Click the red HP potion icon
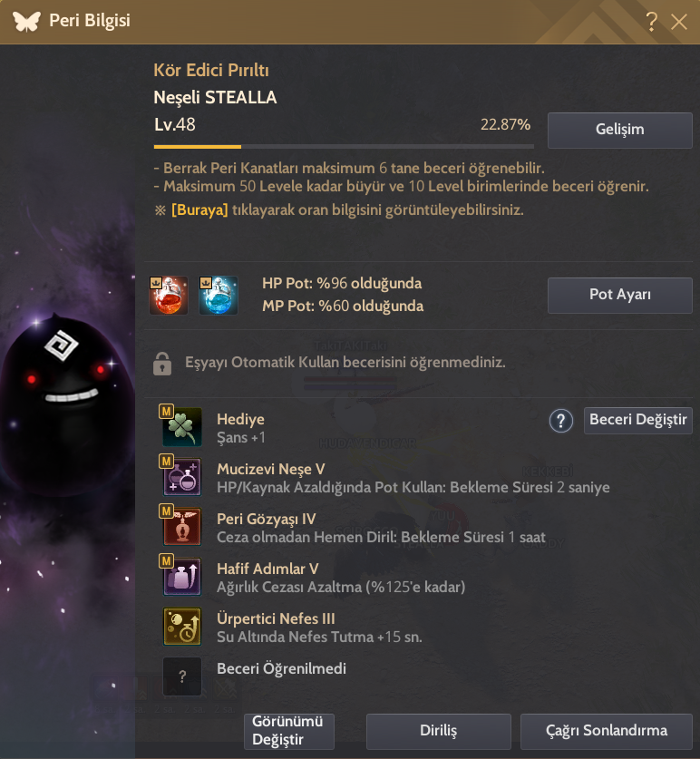This screenshot has width=700, height=759. click(x=169, y=296)
